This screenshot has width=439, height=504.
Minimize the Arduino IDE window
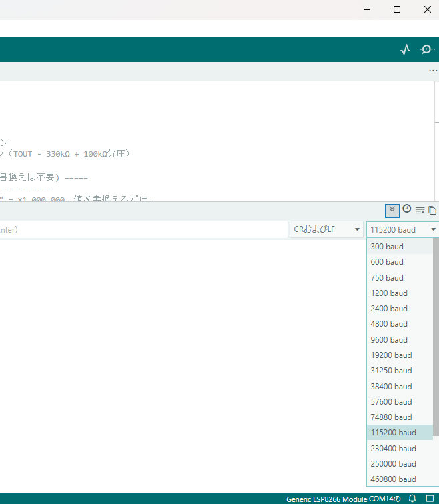367,9
